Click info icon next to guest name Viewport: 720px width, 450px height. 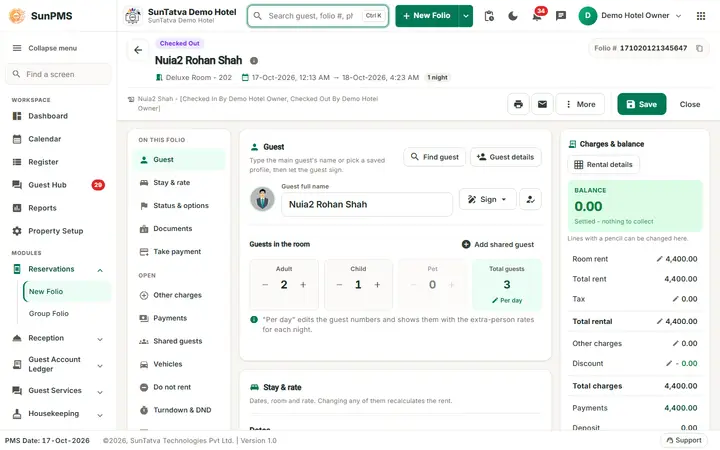[x=254, y=61]
